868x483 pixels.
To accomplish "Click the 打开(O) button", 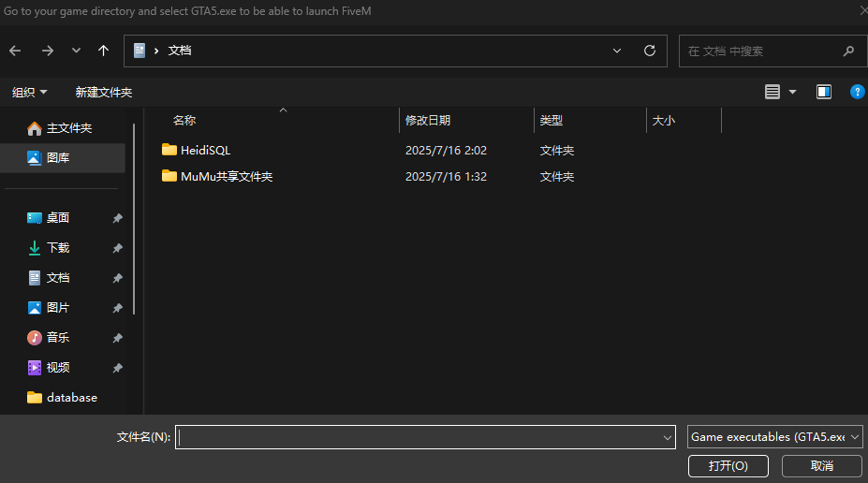I will pyautogui.click(x=728, y=465).
